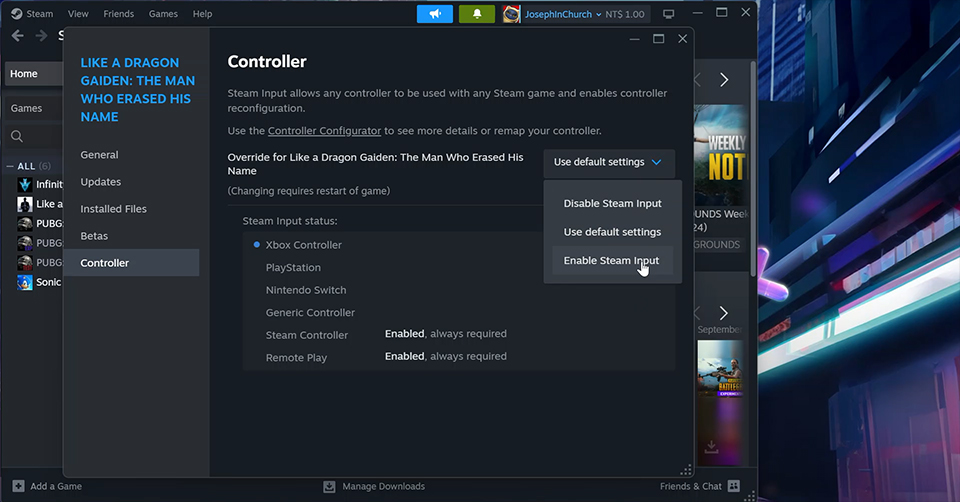The width and height of the screenshot is (960, 502).
Task: Open the Friends & Chat icon
Action: [734, 486]
